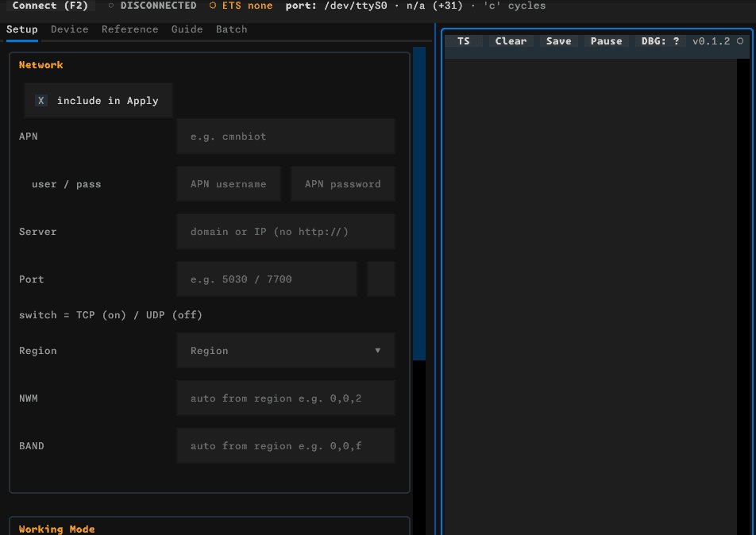Click the 'switch = TCP (on) / UDP (off)' hint
Image resolution: width=756 pixels, height=535 pixels.
pyautogui.click(x=111, y=315)
